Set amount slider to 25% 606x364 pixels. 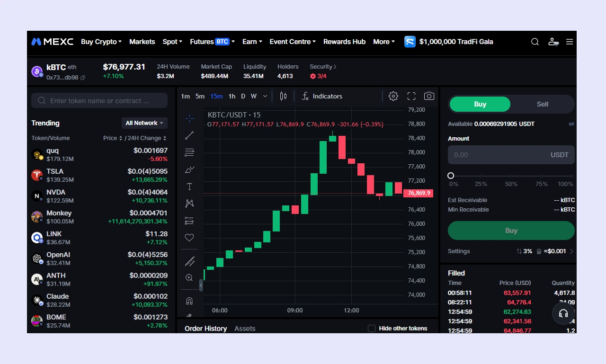tap(481, 176)
